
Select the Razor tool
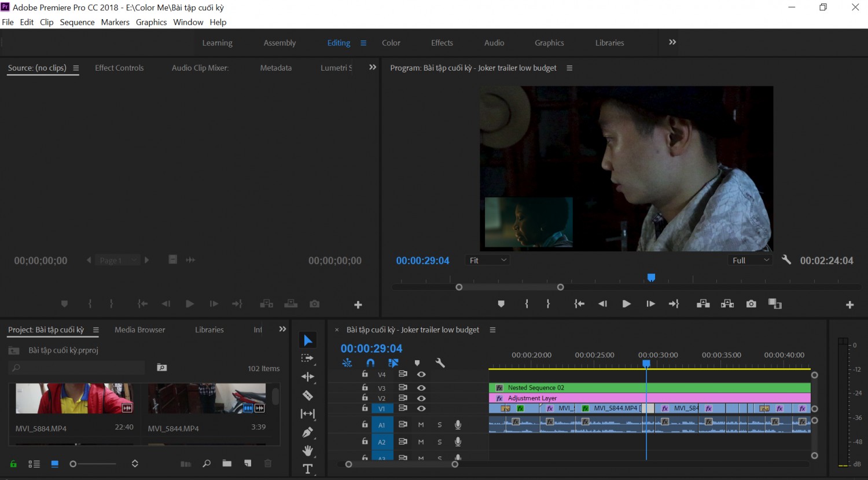coord(308,395)
